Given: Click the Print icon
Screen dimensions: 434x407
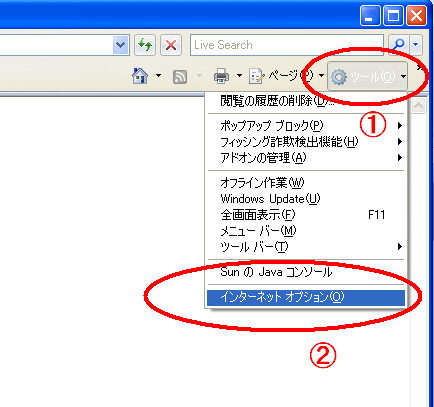Looking at the screenshot, I should click(x=221, y=76).
